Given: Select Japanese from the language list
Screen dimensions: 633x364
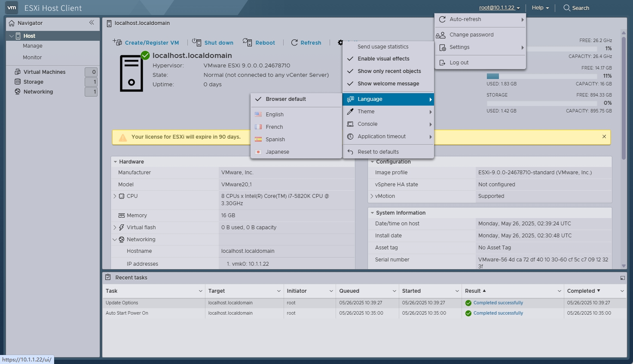Looking at the screenshot, I should pos(277,152).
